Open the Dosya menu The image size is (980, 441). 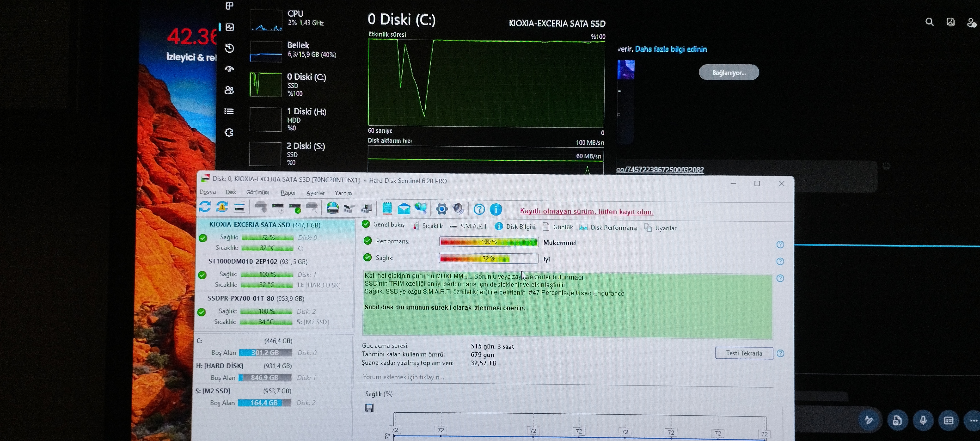(208, 192)
